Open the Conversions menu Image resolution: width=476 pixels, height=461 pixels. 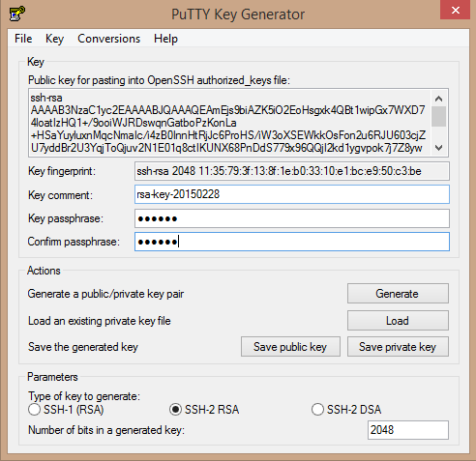109,39
